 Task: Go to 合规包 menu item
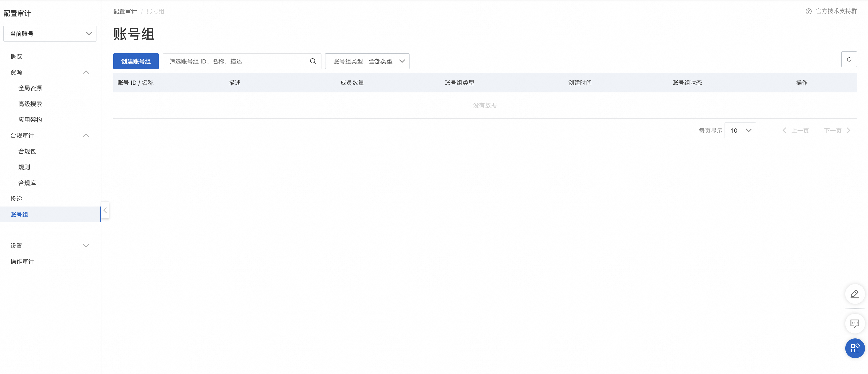pos(27,151)
